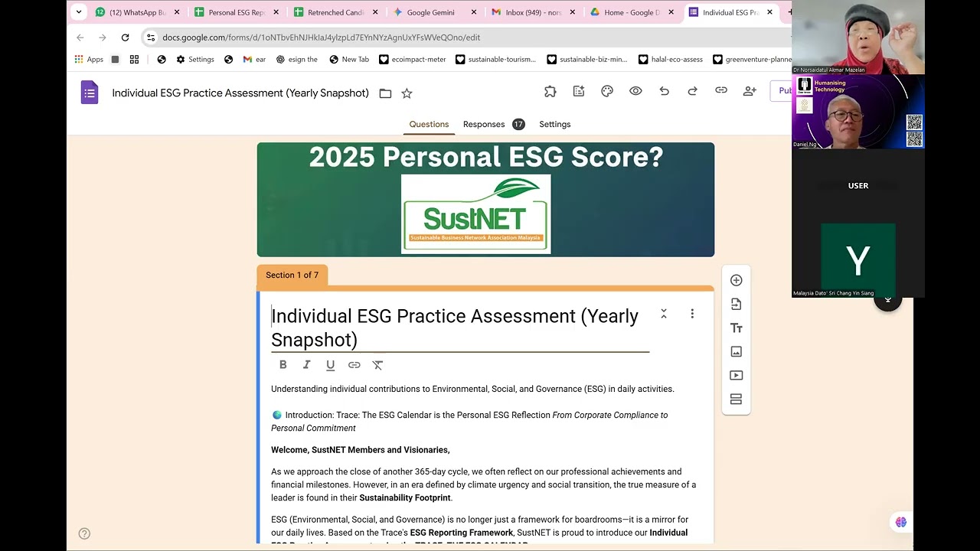Switch to the Google Gemini browser tab
Viewport: 980px width, 551px height.
(433, 12)
